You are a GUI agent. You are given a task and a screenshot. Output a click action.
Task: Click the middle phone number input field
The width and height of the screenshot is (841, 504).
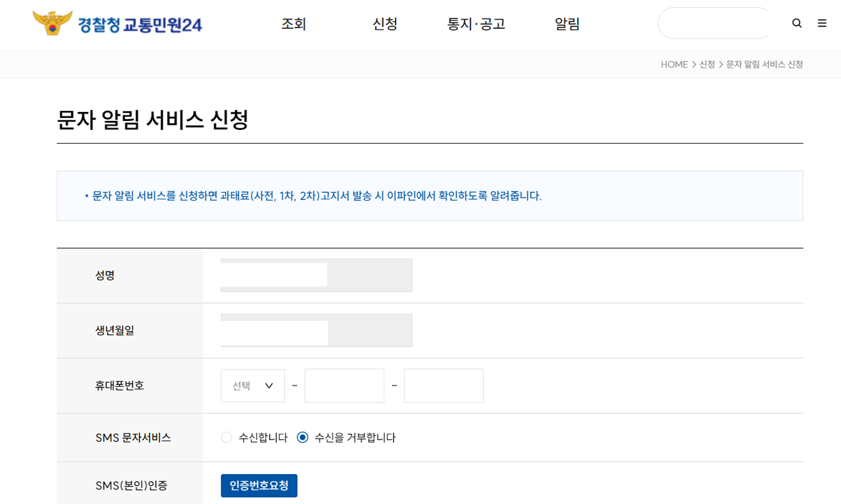click(x=344, y=385)
